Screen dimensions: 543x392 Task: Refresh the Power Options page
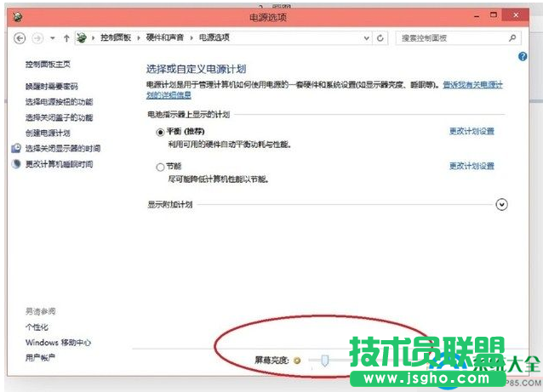(380, 38)
